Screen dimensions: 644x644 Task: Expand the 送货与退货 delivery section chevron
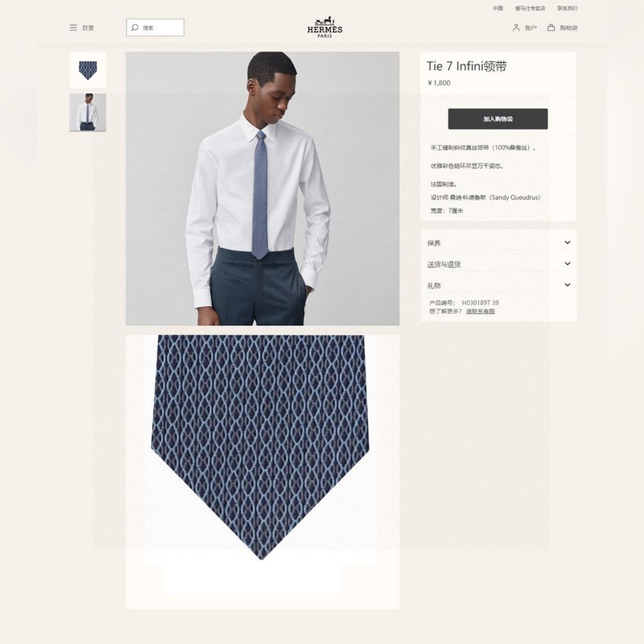click(x=568, y=264)
